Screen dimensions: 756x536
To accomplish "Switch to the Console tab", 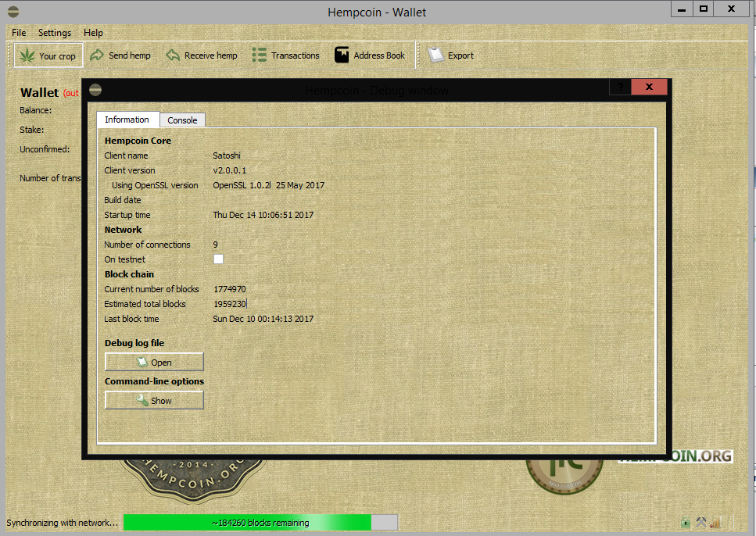I will pos(182,120).
